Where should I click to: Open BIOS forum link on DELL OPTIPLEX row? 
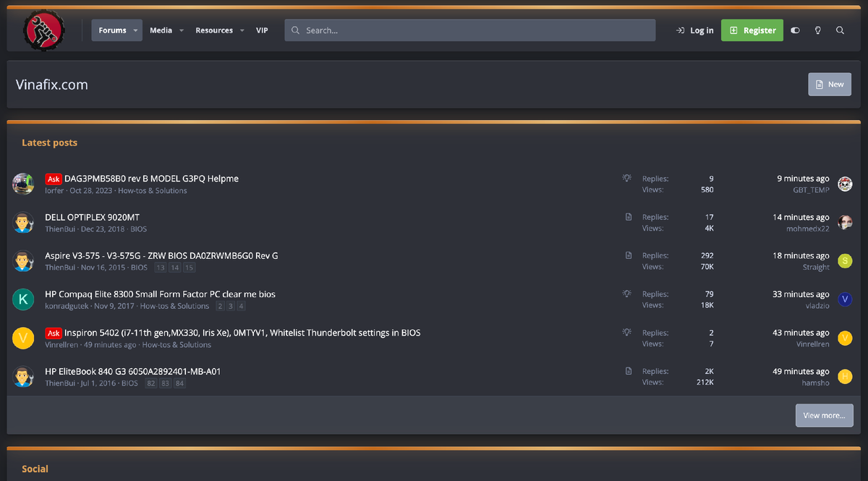(x=138, y=229)
